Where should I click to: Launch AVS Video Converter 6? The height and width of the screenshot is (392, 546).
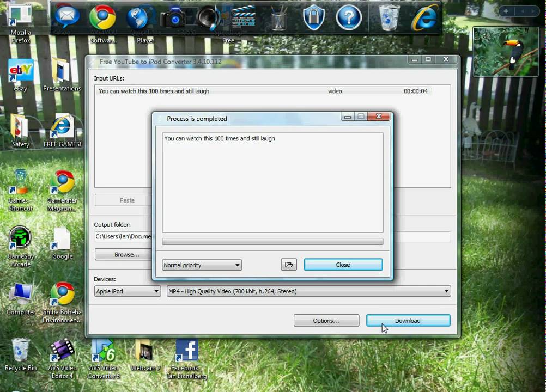click(104, 359)
